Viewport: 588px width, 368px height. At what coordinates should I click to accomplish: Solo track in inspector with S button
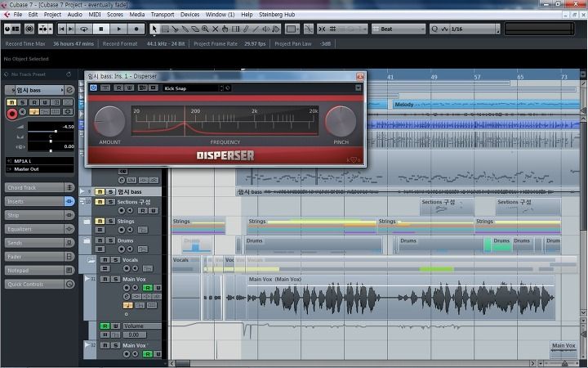[23, 102]
